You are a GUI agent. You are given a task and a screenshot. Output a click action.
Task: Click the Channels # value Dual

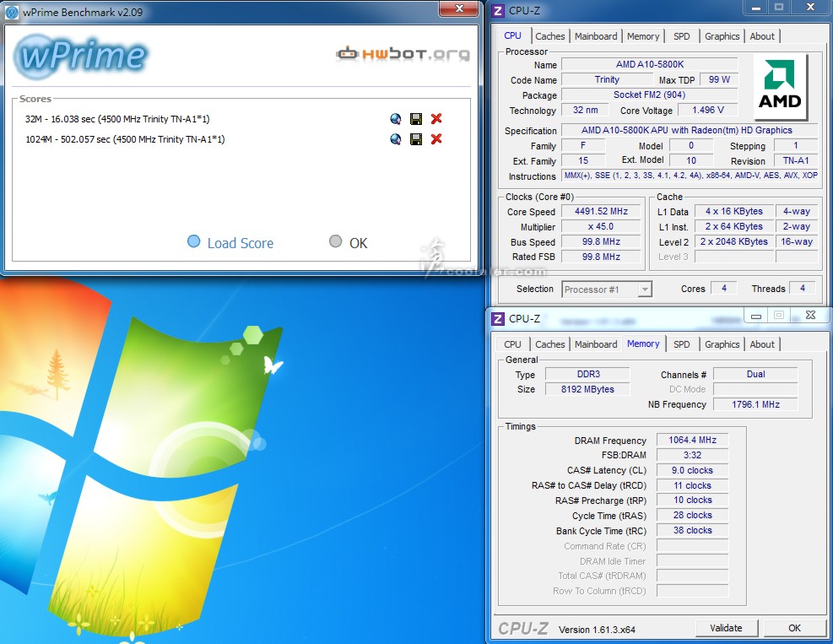[x=755, y=374]
